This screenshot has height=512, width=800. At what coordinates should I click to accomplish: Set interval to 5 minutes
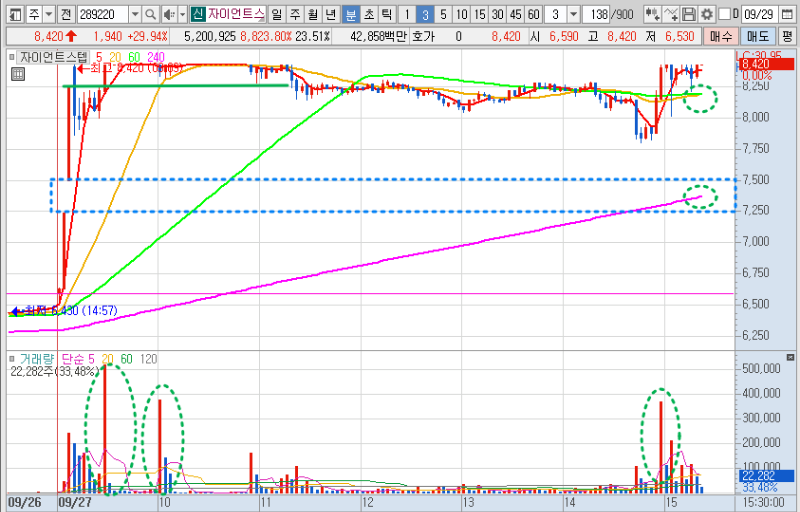click(443, 14)
